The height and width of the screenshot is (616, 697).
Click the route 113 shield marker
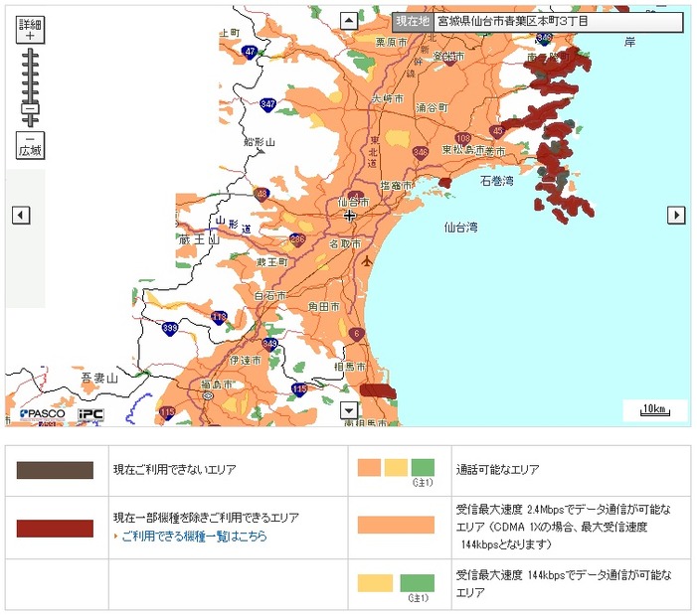[x=219, y=318]
